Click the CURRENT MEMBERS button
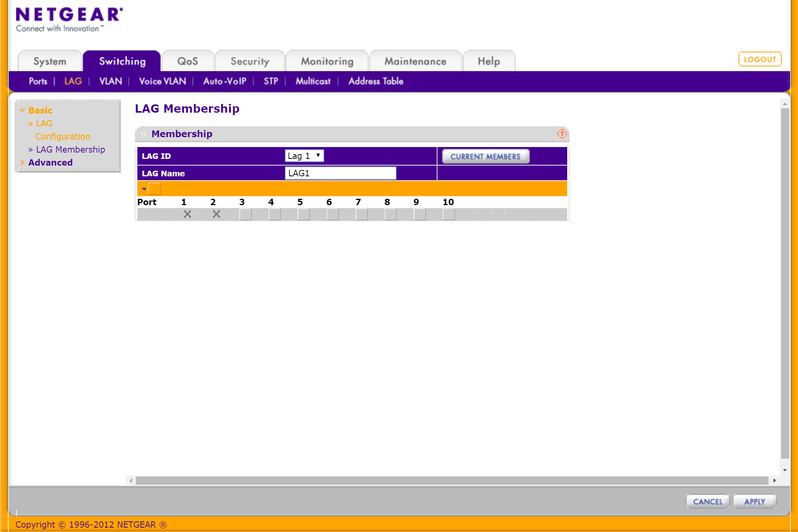Image resolution: width=798 pixels, height=532 pixels. 485,157
